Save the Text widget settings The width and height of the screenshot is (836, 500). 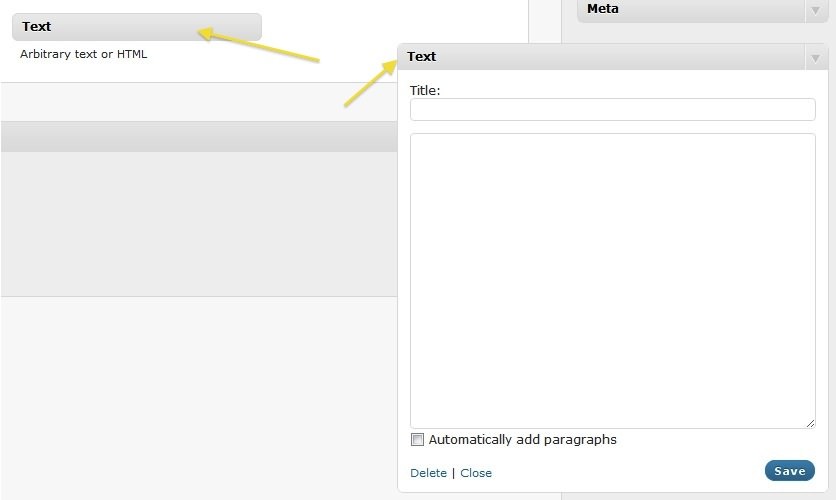pos(789,471)
